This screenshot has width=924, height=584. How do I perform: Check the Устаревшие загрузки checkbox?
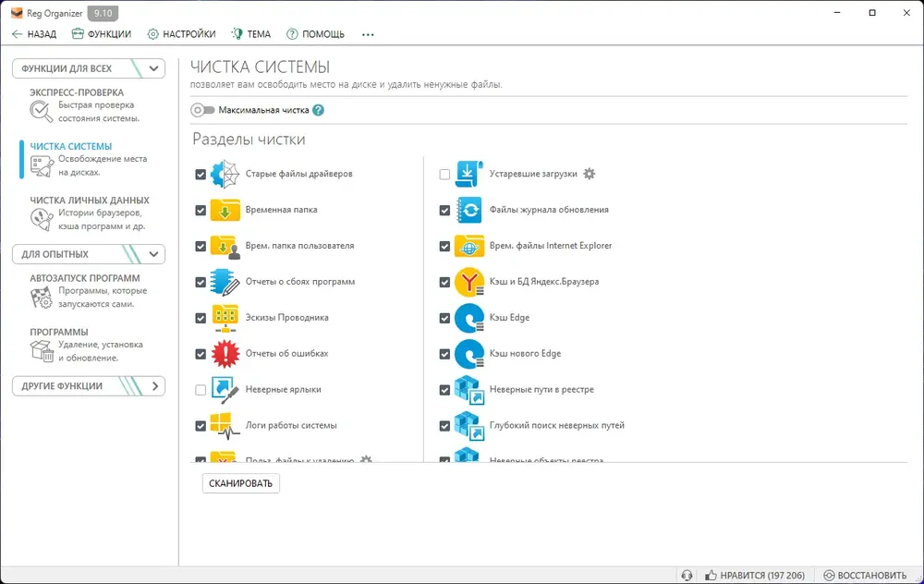pyautogui.click(x=444, y=175)
